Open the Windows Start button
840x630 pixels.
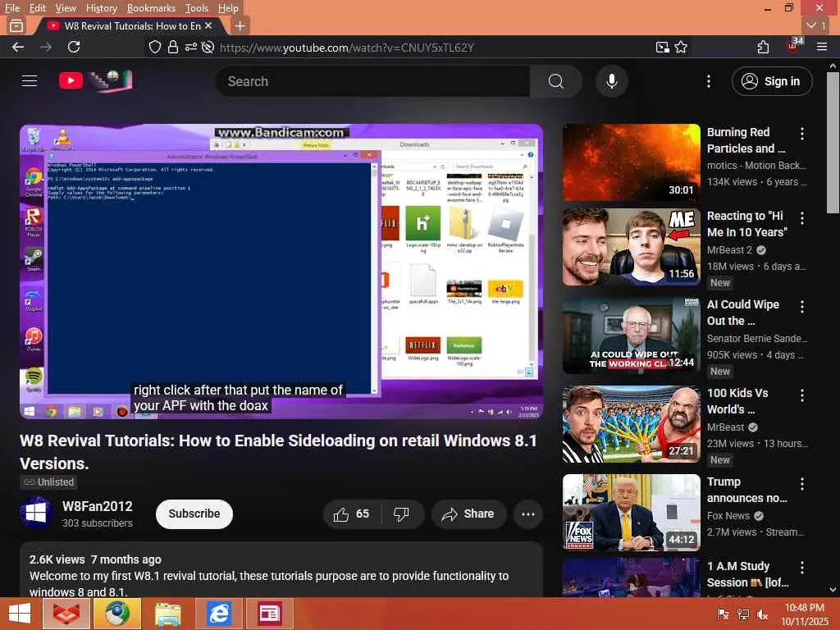click(x=20, y=614)
